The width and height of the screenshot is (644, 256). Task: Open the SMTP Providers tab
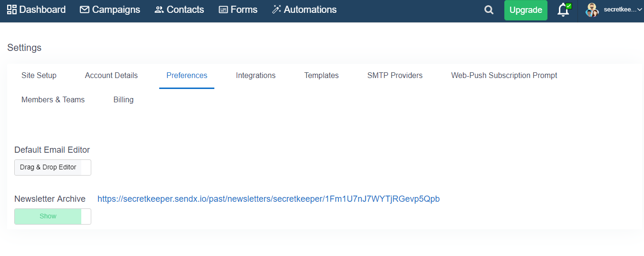(x=395, y=76)
